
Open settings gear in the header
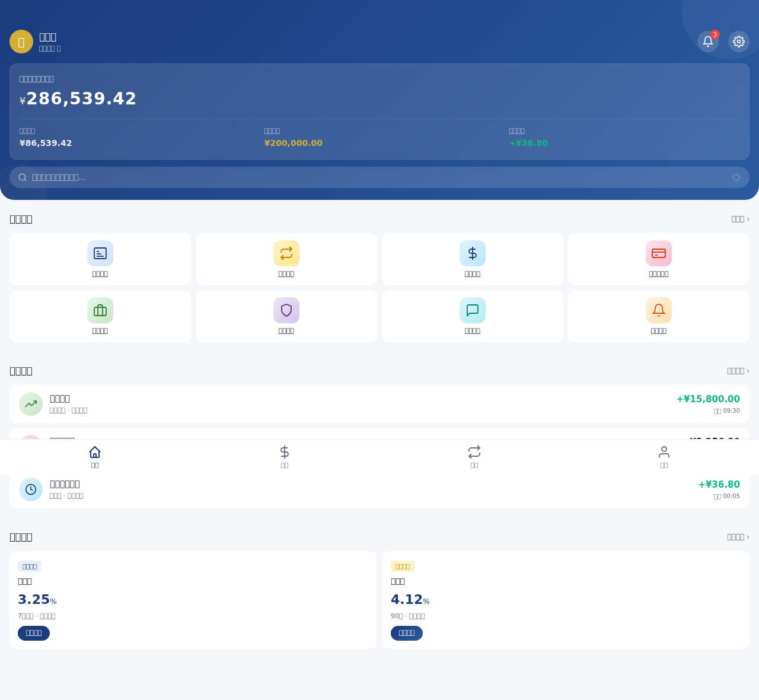click(739, 42)
